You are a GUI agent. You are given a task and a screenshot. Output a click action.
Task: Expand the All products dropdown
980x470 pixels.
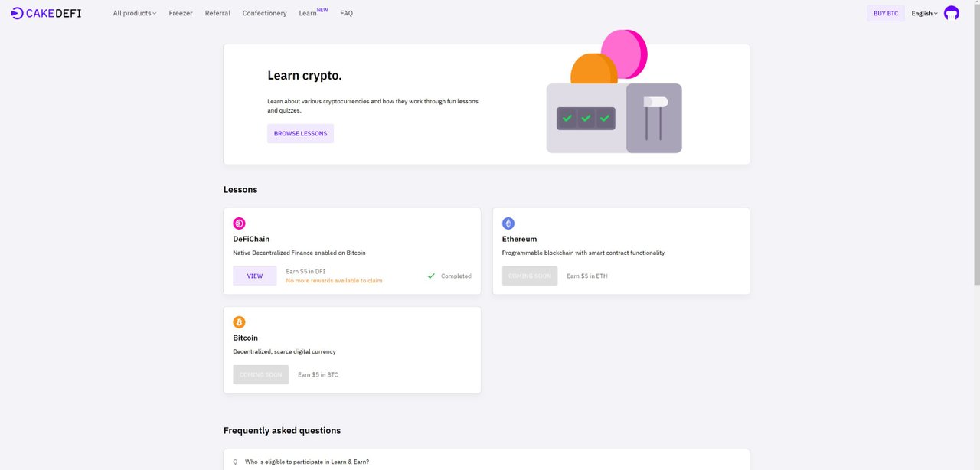135,13
